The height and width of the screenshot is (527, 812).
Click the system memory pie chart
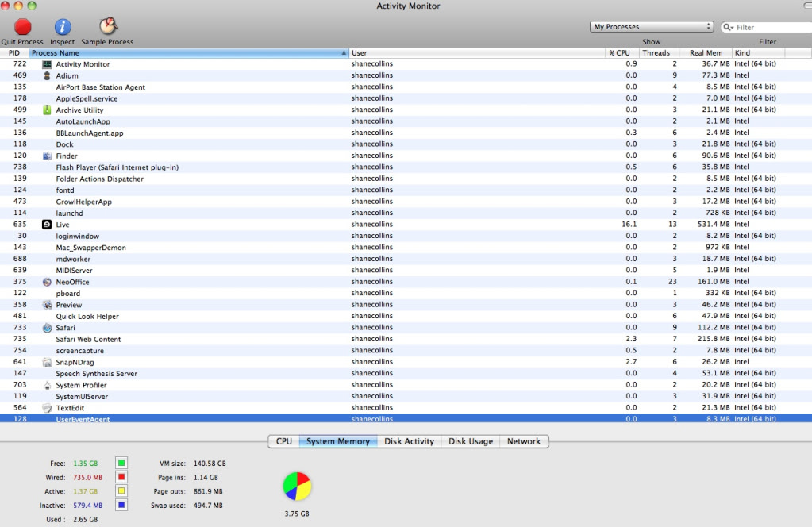click(297, 486)
